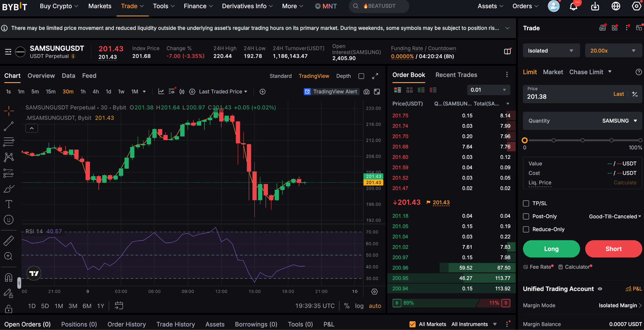Image resolution: width=644 pixels, height=330 pixels.
Task: Open the Isolated margin mode dropdown
Action: point(551,51)
